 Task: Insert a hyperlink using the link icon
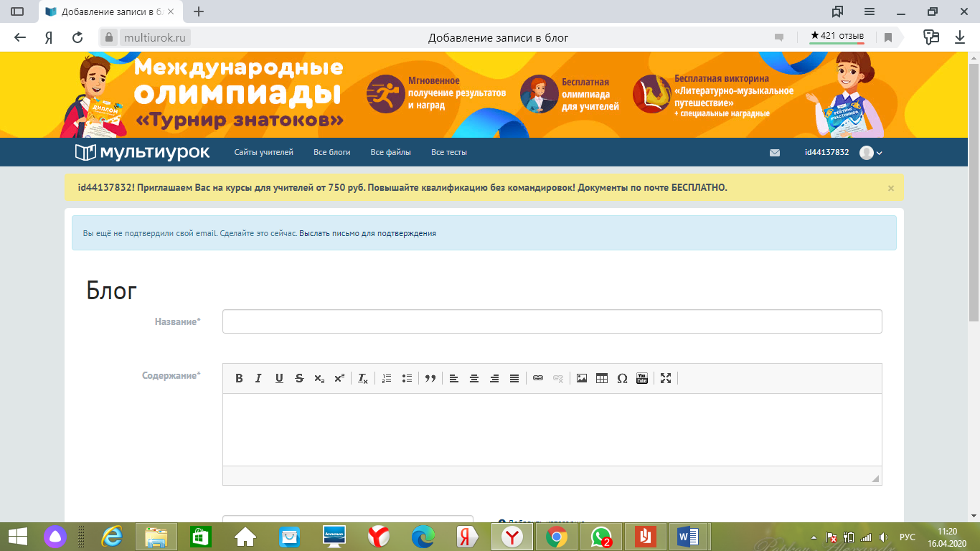538,378
